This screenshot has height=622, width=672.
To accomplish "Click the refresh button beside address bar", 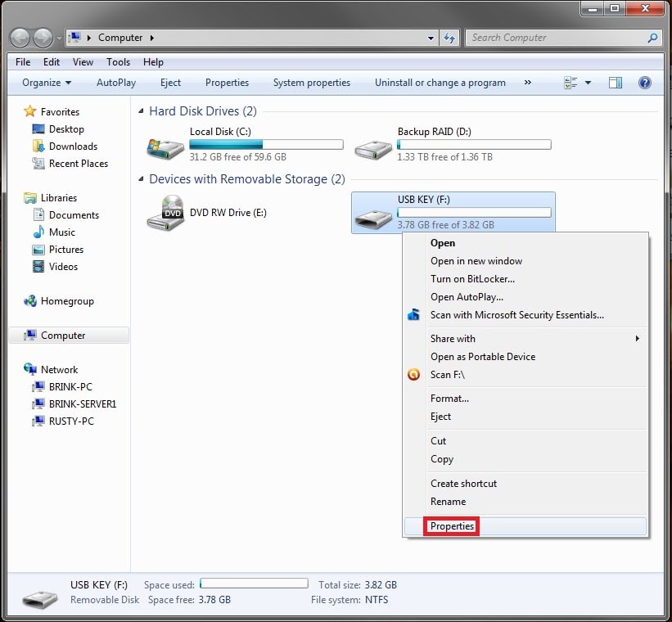I will [x=449, y=38].
